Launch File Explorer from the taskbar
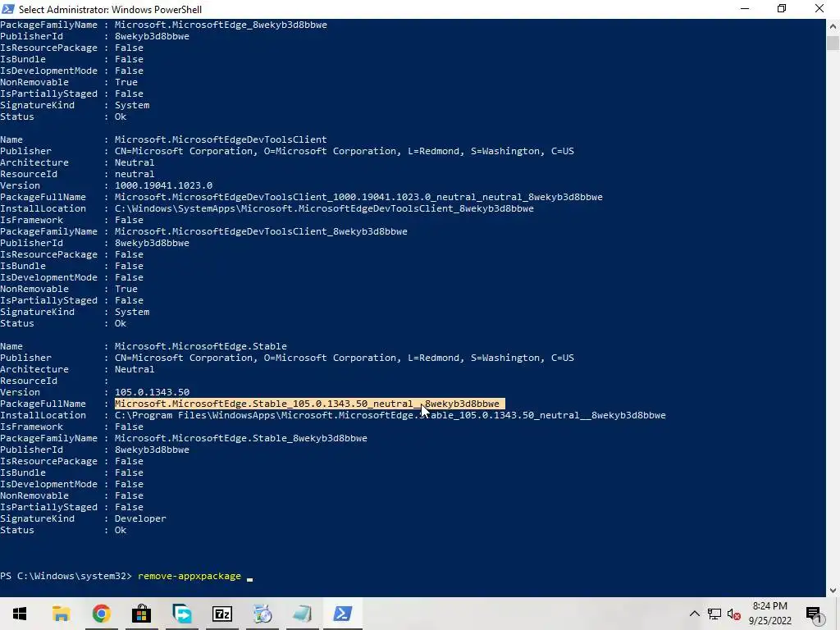This screenshot has height=630, width=840. coord(61,614)
